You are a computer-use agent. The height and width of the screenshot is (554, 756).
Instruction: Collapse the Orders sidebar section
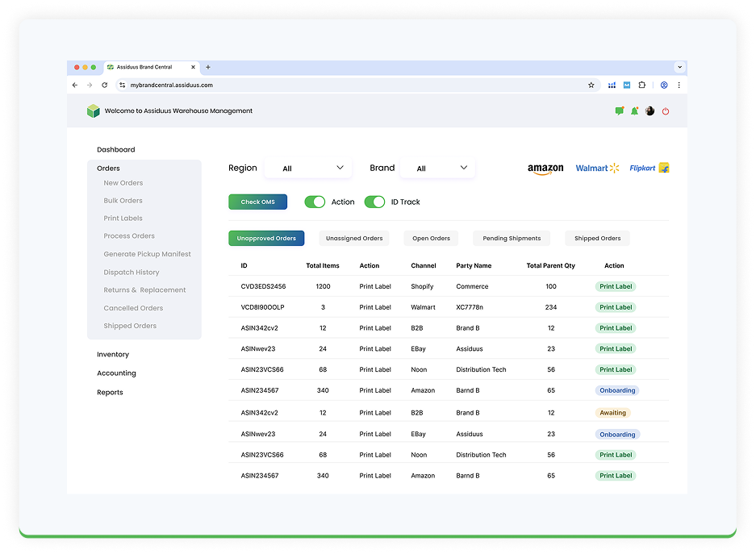[108, 168]
